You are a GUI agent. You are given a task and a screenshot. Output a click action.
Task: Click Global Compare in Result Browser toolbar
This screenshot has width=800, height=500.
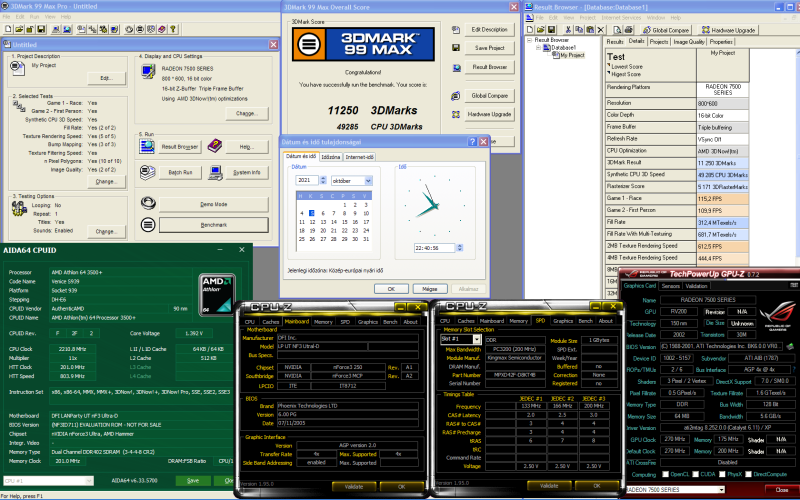point(666,30)
